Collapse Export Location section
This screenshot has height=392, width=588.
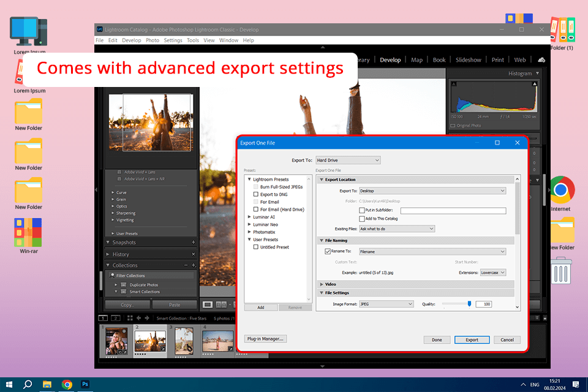[x=322, y=179]
